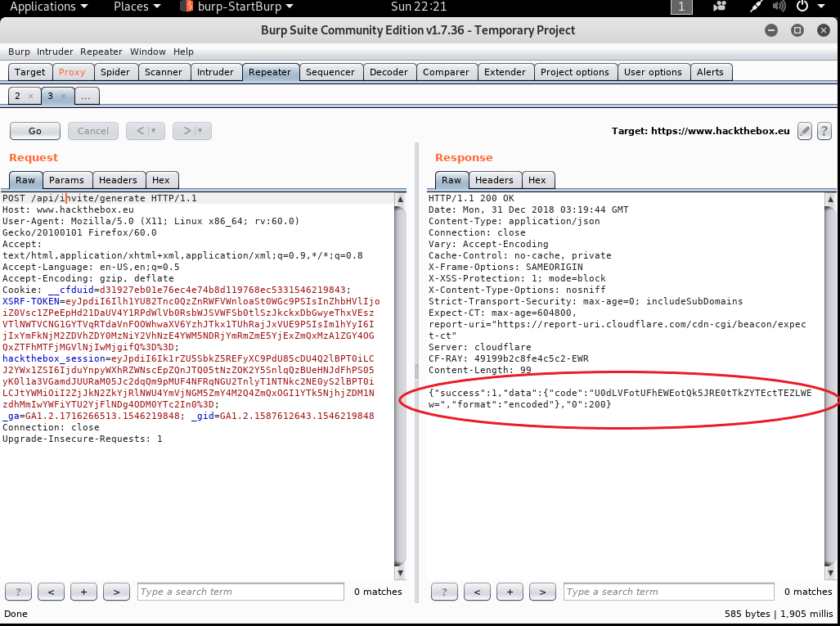Add new Repeater tab with ... button
Viewport: 840px width, 626px height.
[86, 97]
